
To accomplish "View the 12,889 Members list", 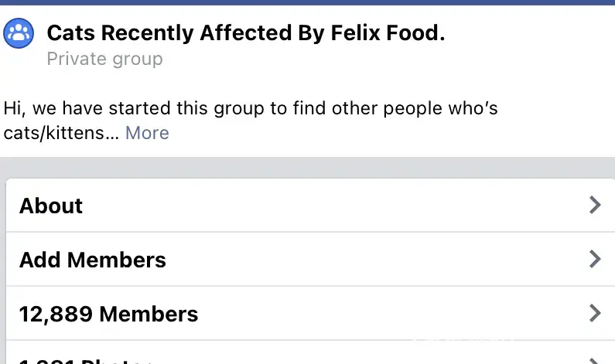I will (x=108, y=314).
